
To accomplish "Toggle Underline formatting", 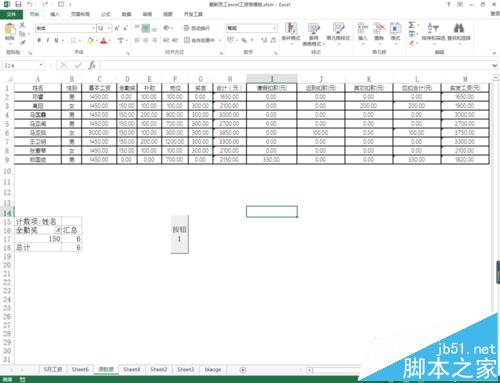I will pos(56,40).
